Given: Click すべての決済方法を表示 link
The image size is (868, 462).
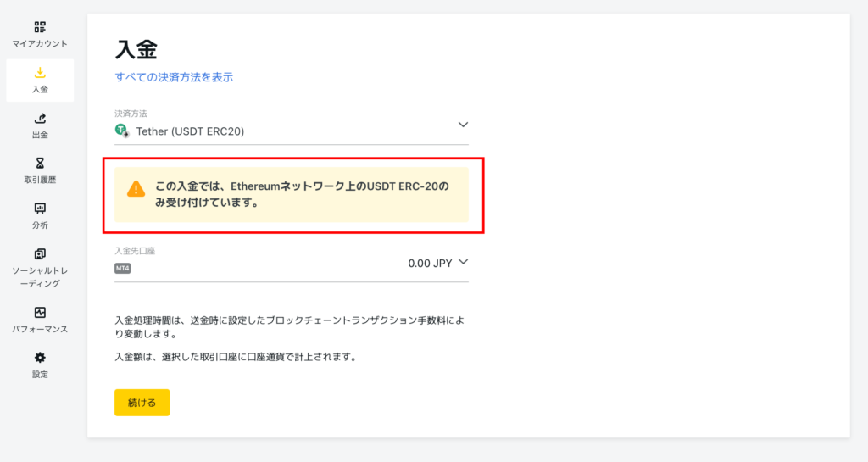Looking at the screenshot, I should point(174,77).
